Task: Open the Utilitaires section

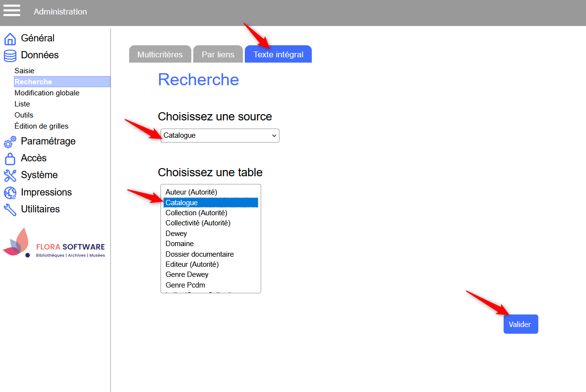Action: (40, 209)
